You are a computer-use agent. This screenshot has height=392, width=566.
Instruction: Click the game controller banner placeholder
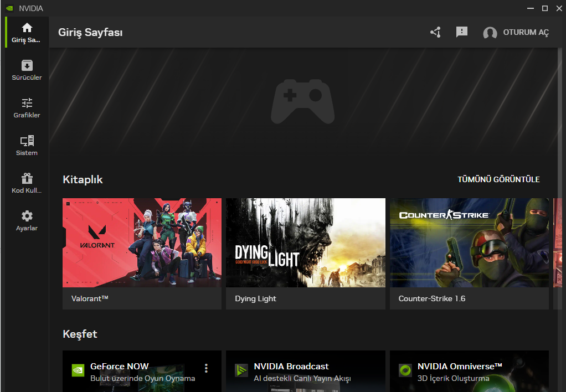pos(303,101)
